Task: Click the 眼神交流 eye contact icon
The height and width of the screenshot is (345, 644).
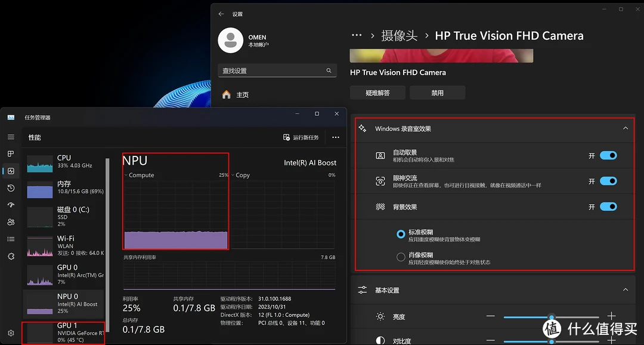Action: [380, 181]
